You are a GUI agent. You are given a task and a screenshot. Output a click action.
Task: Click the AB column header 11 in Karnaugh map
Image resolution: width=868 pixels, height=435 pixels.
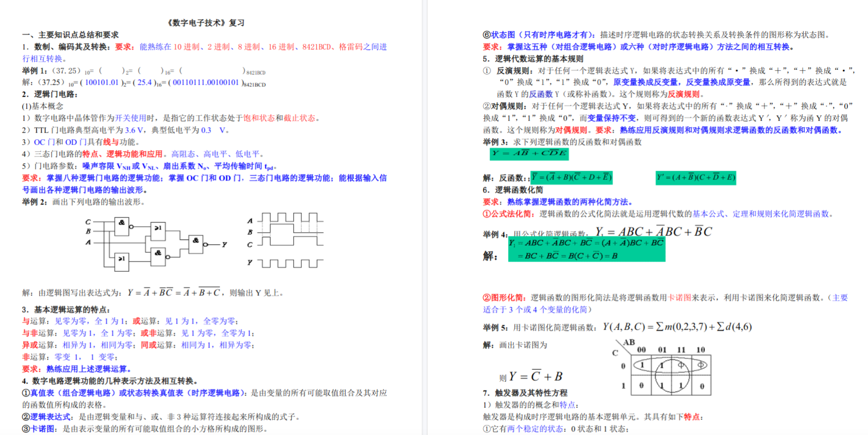pos(681,350)
